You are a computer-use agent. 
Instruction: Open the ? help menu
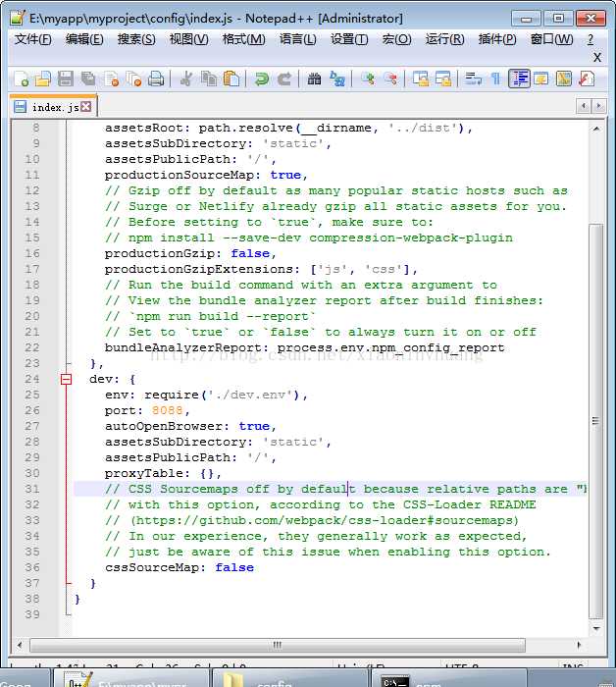pyautogui.click(x=590, y=39)
